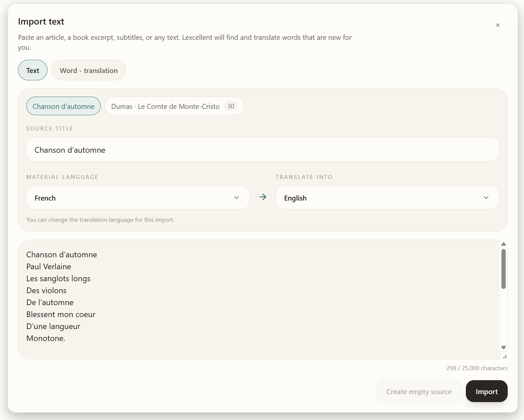This screenshot has width=524, height=420.
Task: Open the Translate Into English dropdown
Action: pos(387,198)
